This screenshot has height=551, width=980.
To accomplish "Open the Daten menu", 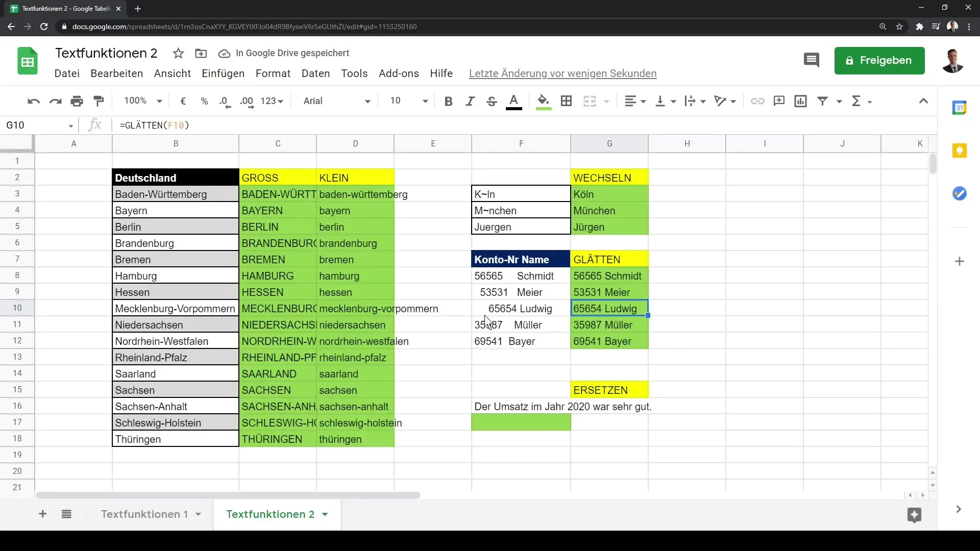I will (316, 73).
